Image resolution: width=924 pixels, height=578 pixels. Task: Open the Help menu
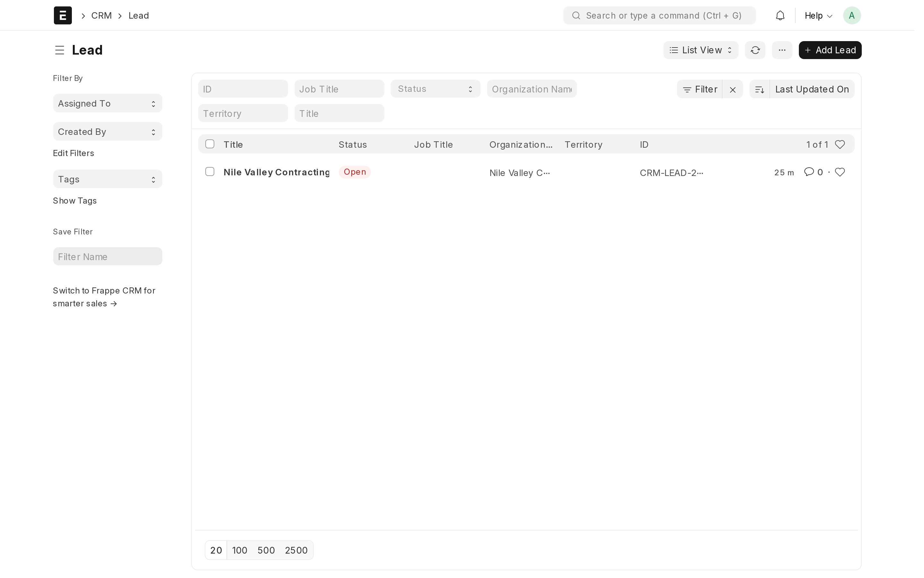(818, 16)
